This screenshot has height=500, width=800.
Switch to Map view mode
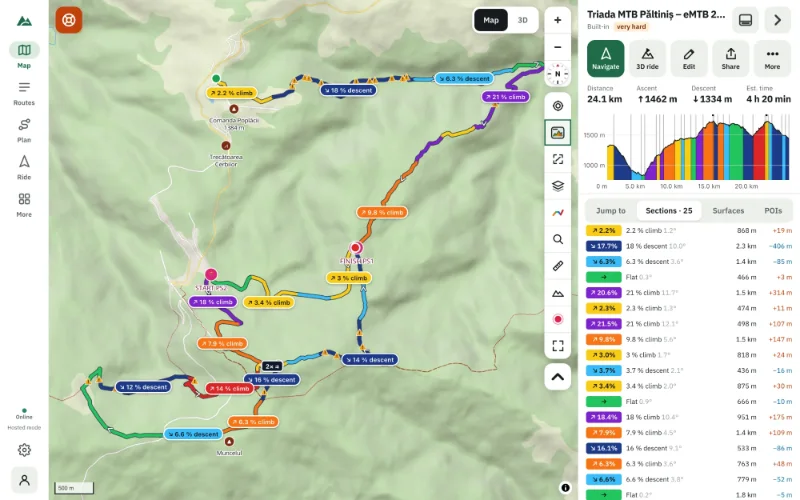(491, 20)
